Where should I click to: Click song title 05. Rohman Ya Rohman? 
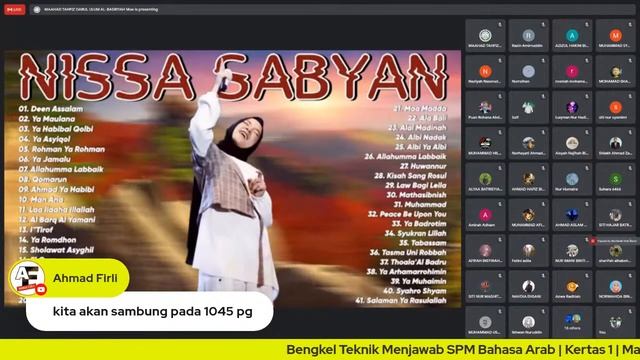point(62,149)
